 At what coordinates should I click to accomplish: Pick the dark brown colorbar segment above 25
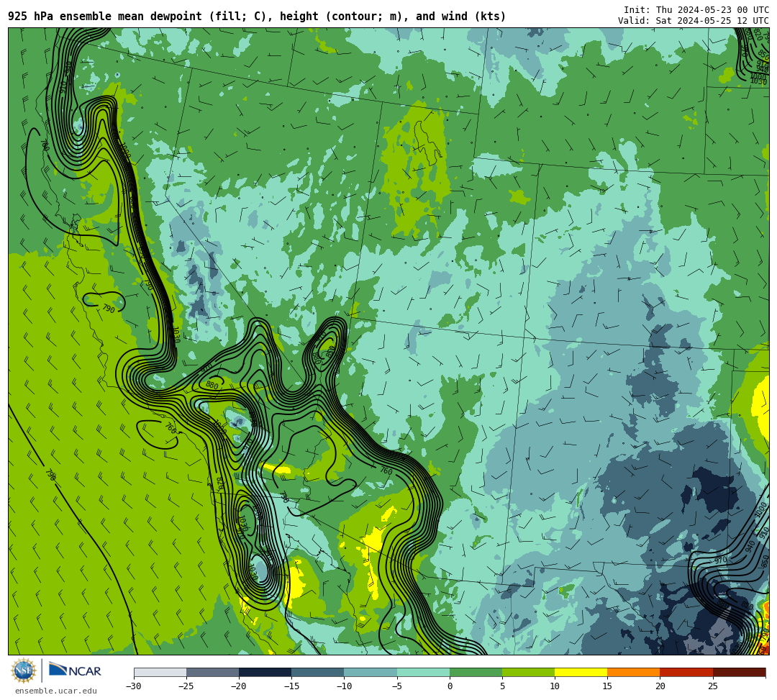point(739,672)
